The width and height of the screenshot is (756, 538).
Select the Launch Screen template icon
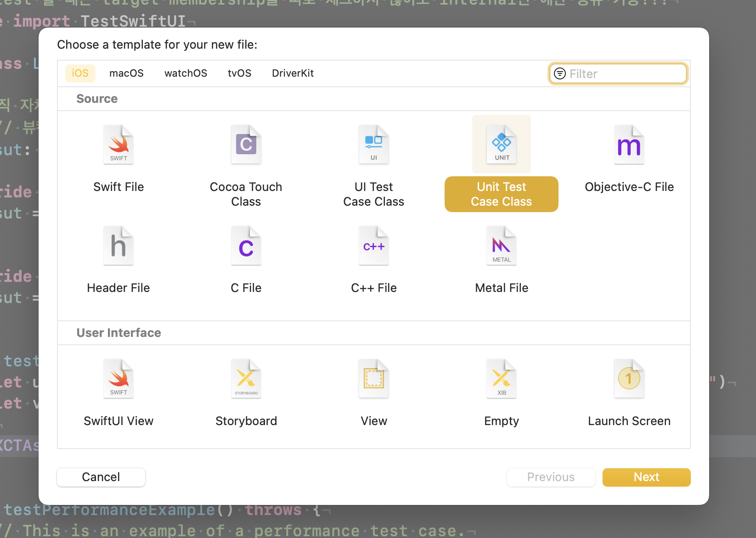coord(629,379)
